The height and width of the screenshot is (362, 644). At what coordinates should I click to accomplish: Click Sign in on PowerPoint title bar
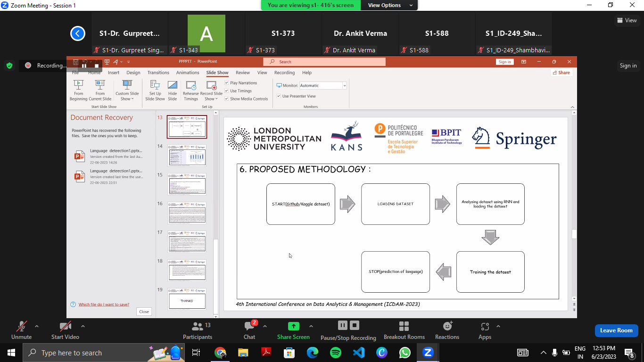tap(505, 62)
